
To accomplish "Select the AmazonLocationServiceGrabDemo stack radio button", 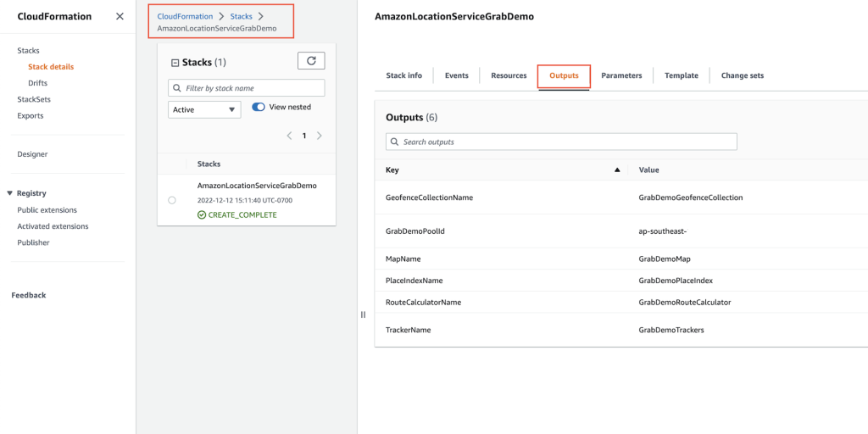I will pyautogui.click(x=172, y=200).
